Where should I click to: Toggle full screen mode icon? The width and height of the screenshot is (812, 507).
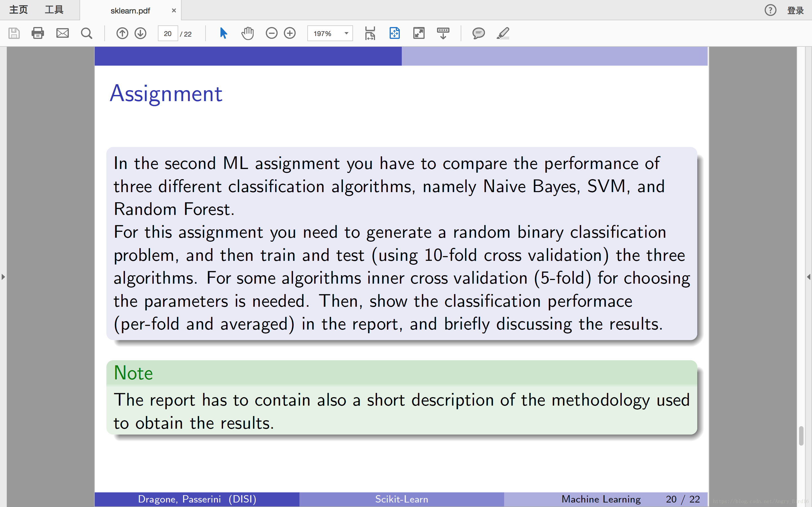[419, 33]
